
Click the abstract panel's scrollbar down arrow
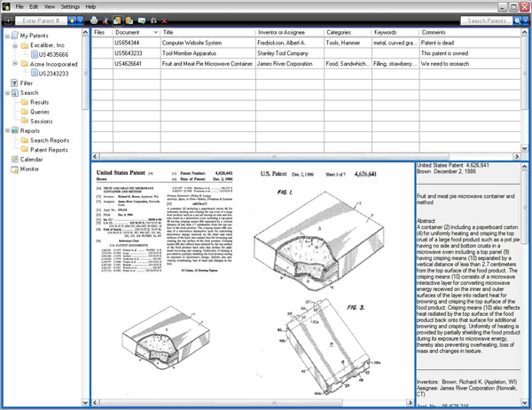tap(524, 403)
